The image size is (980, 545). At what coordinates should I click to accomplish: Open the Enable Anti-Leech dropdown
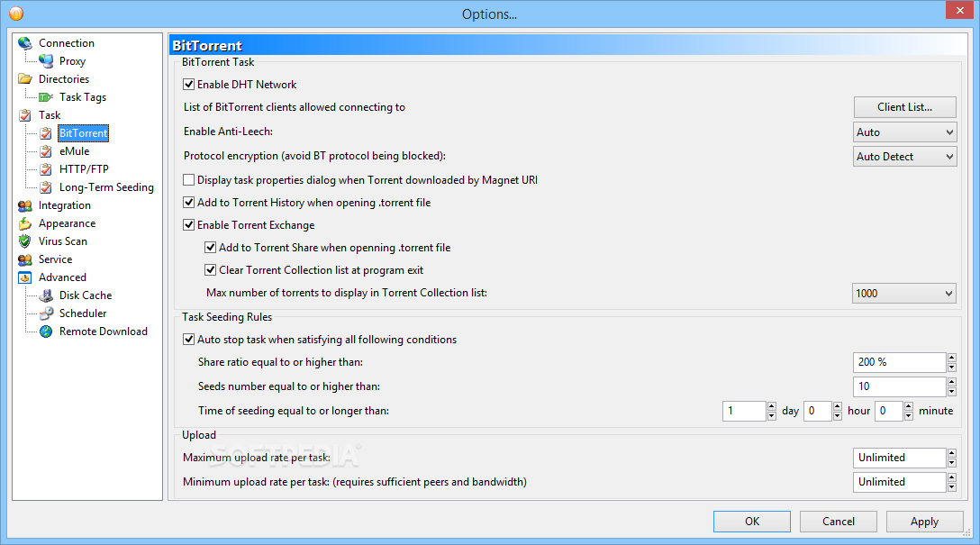click(x=904, y=132)
